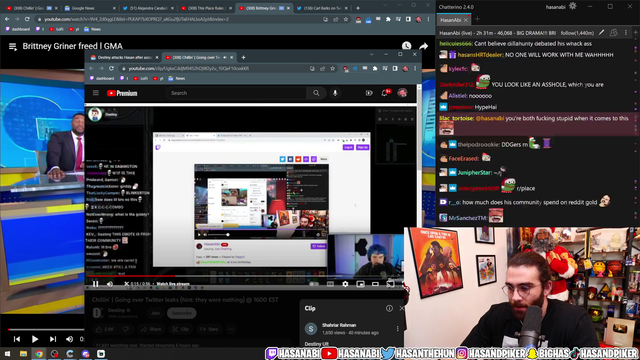Enable miniplayer mode in the clip player
Screen dimensions: 640x360
click(360, 284)
